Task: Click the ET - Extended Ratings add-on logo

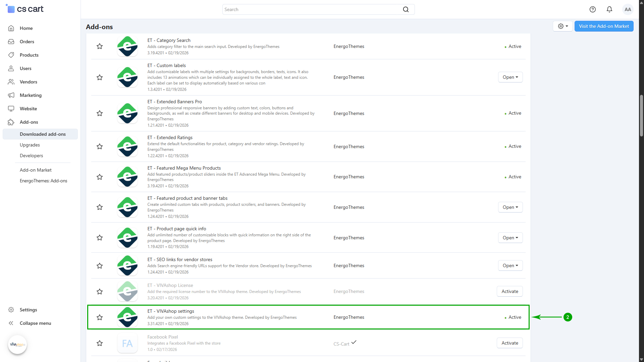Action: pyautogui.click(x=127, y=146)
